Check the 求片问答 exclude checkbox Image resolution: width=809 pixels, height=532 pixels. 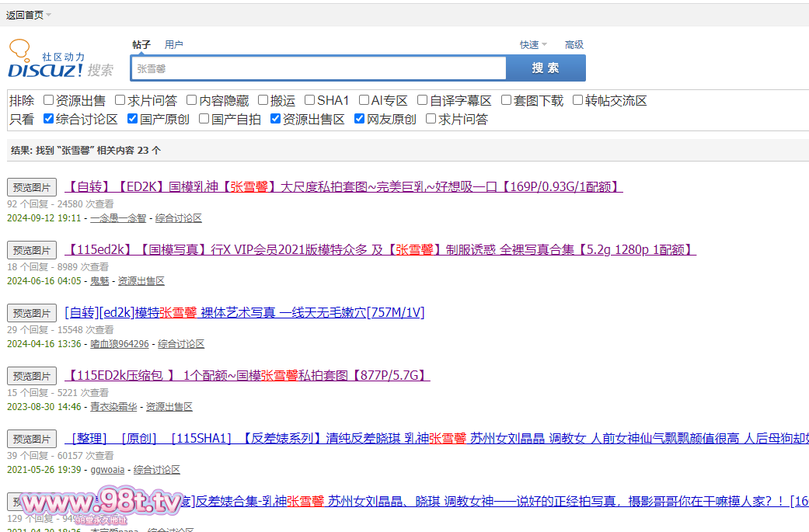120,100
